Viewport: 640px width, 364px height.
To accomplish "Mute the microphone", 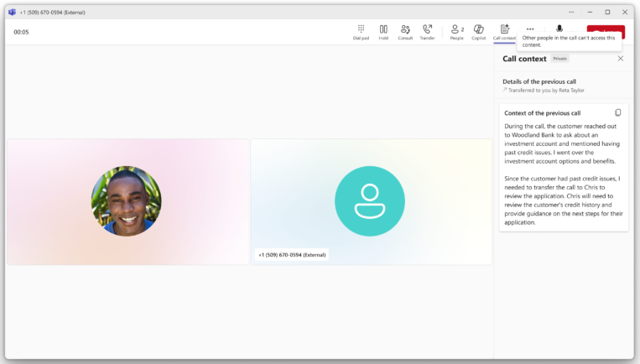I will (559, 29).
